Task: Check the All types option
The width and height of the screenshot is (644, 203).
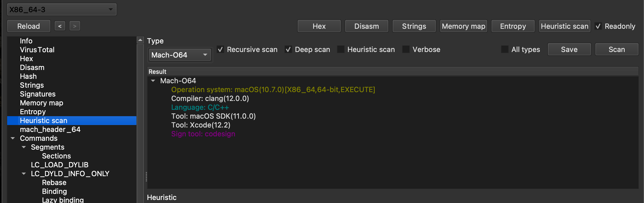Action: pyautogui.click(x=505, y=50)
